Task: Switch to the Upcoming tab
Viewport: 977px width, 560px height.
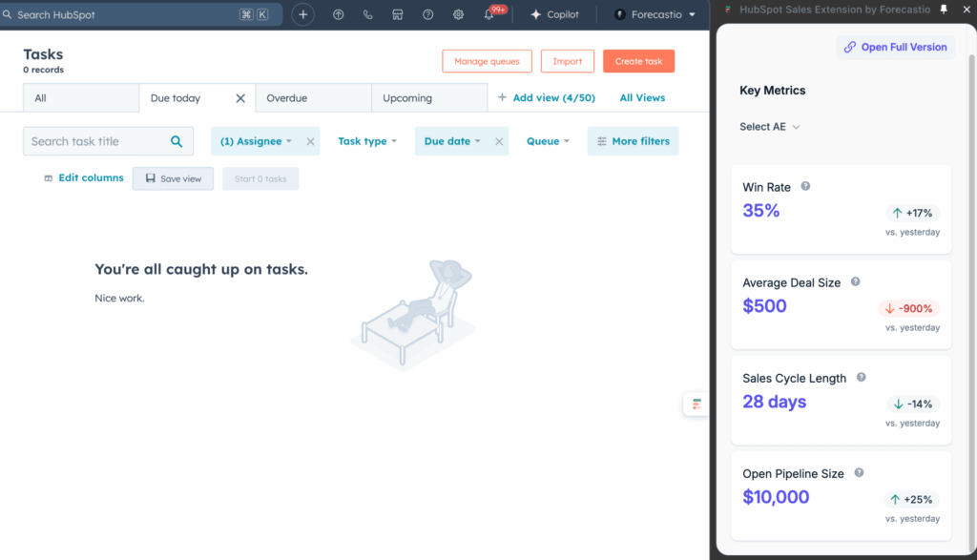Action: [x=429, y=98]
